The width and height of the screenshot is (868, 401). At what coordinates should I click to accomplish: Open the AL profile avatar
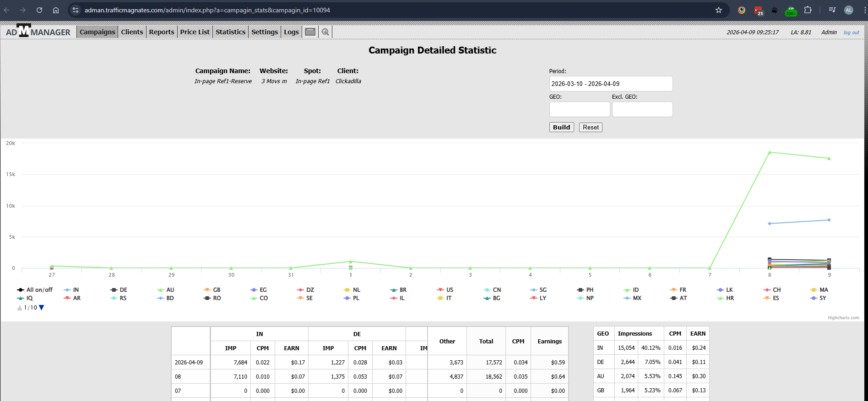point(848,10)
